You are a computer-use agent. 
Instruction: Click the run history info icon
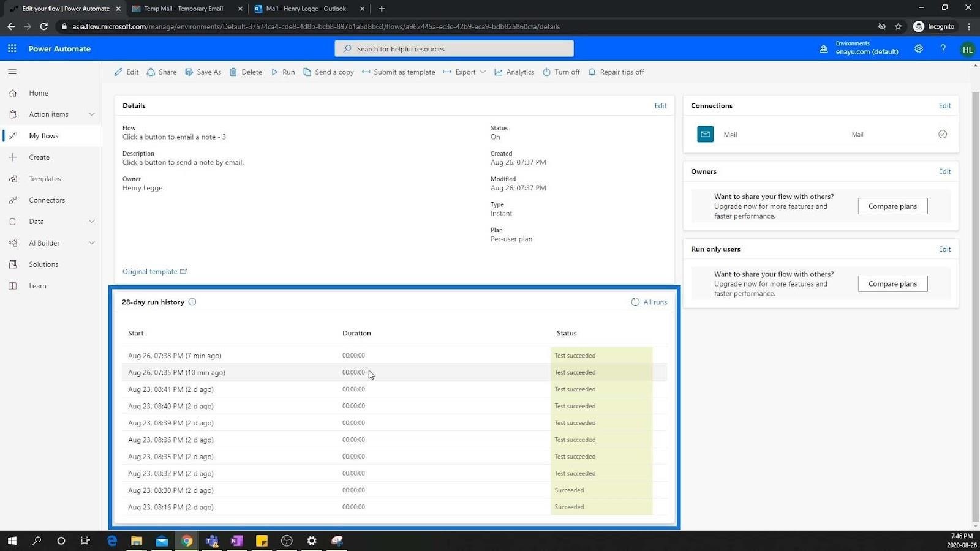pyautogui.click(x=192, y=302)
